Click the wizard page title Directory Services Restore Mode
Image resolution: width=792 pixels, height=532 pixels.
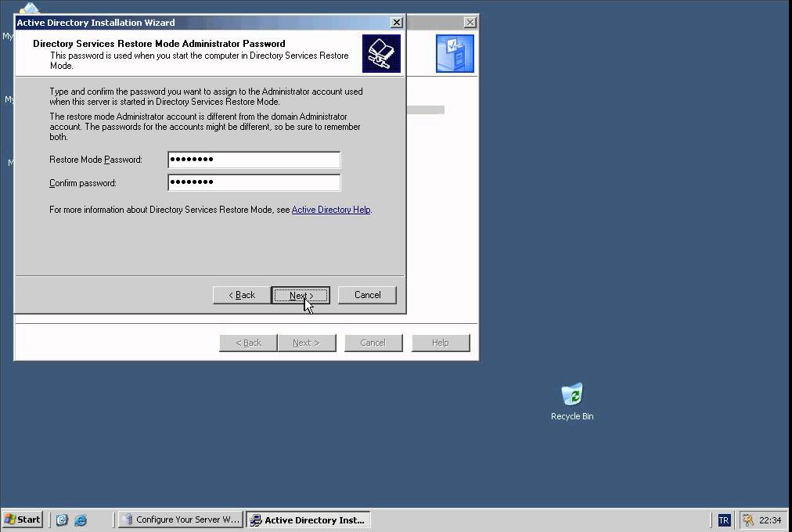(x=159, y=43)
